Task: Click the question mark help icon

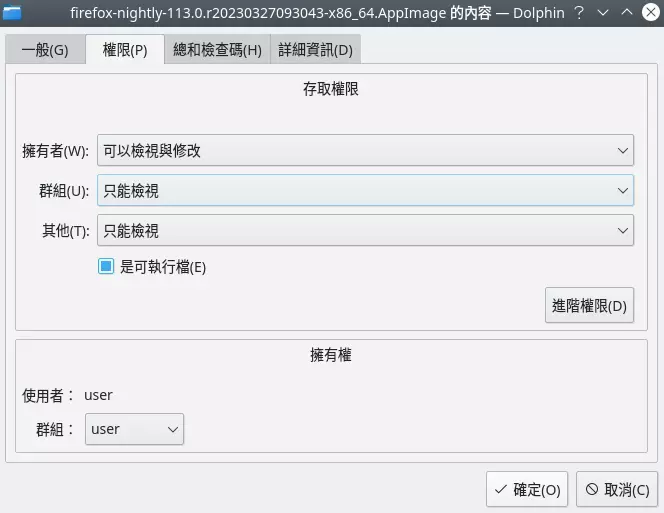Action: (579, 13)
